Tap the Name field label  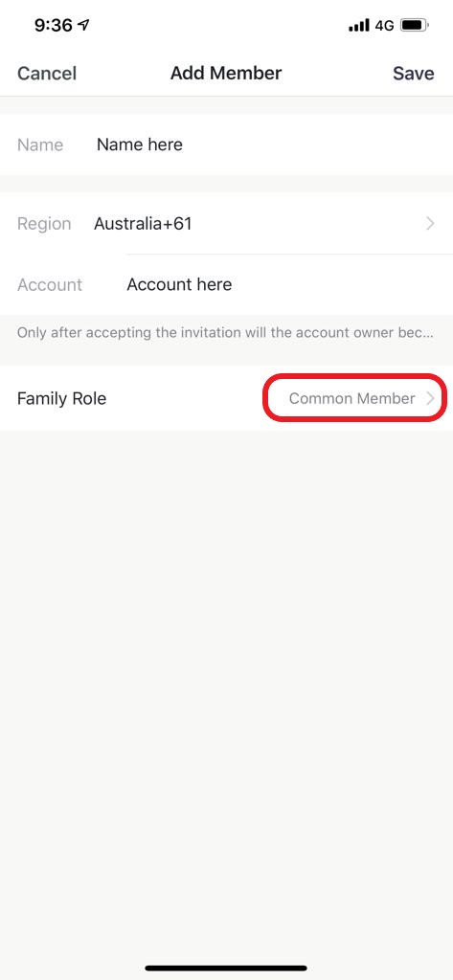coord(40,145)
